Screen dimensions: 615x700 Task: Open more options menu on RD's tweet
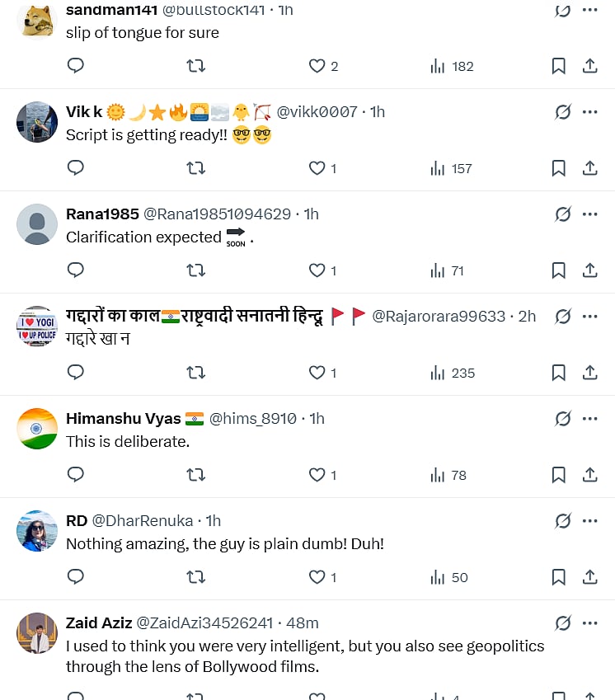point(590,521)
